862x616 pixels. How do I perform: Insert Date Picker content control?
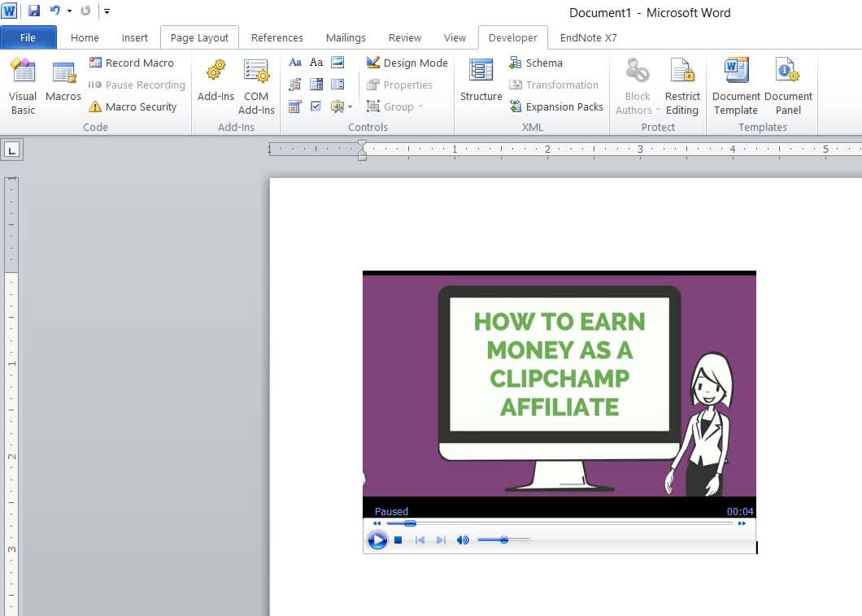click(295, 106)
